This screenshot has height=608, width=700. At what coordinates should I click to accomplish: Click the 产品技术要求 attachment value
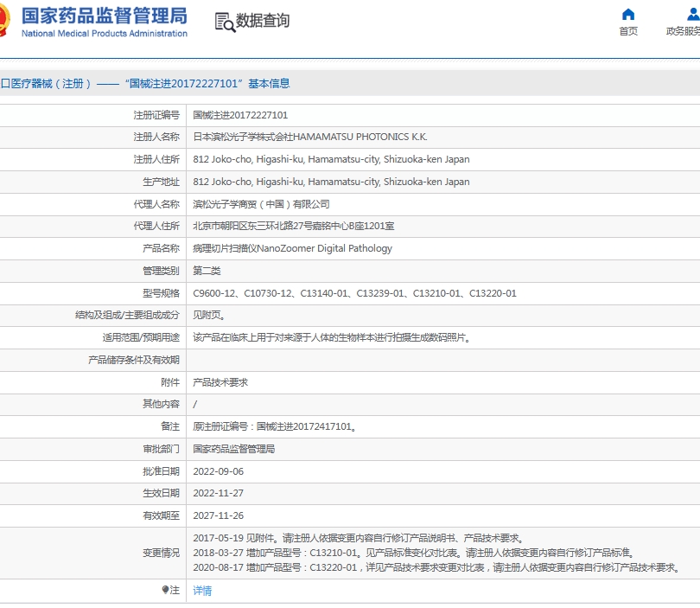220,382
